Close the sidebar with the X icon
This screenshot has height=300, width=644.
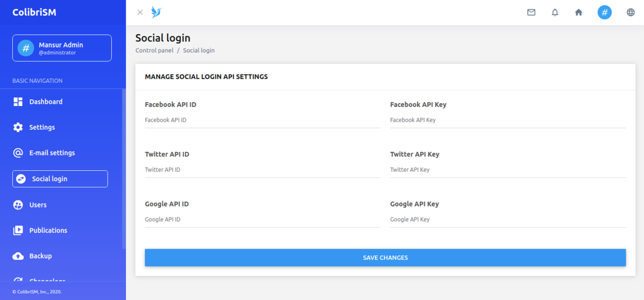tap(140, 13)
